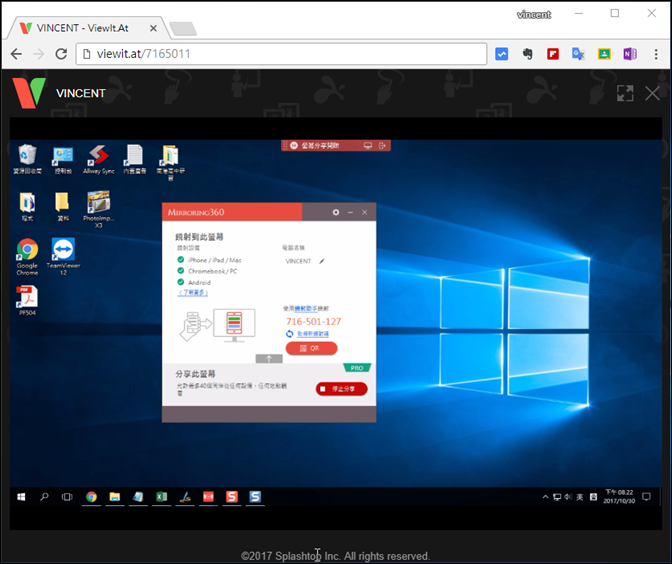Click the taskbar volume icon
The height and width of the screenshot is (564, 672).
[568, 497]
